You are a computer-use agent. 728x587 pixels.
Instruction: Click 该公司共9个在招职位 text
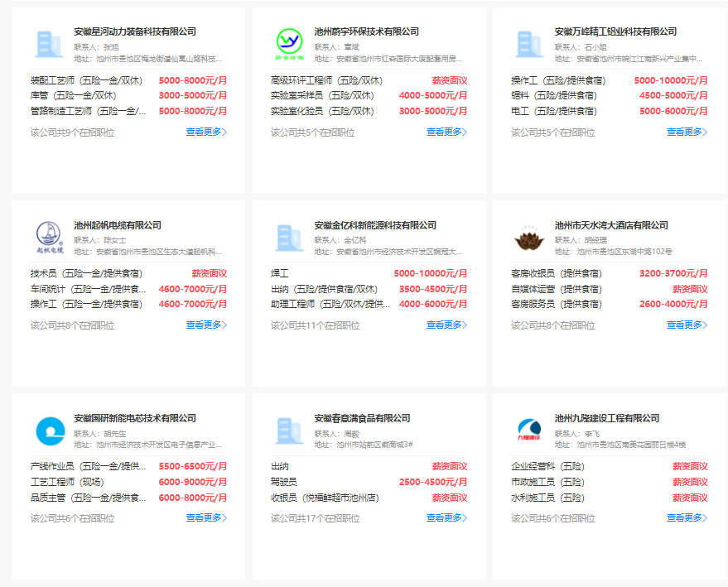72,132
